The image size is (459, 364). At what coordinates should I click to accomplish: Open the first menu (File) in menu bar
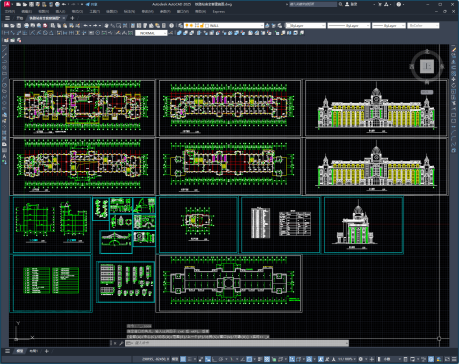[x=10, y=12]
